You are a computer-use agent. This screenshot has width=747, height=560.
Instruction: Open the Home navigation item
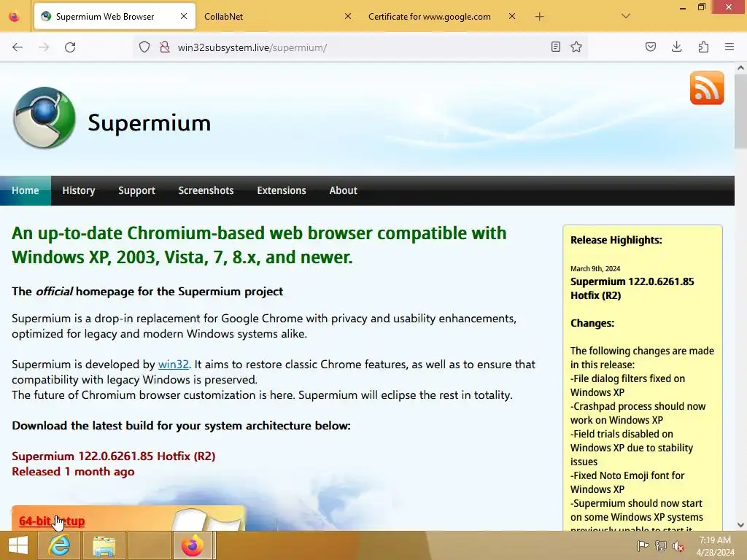[26, 190]
